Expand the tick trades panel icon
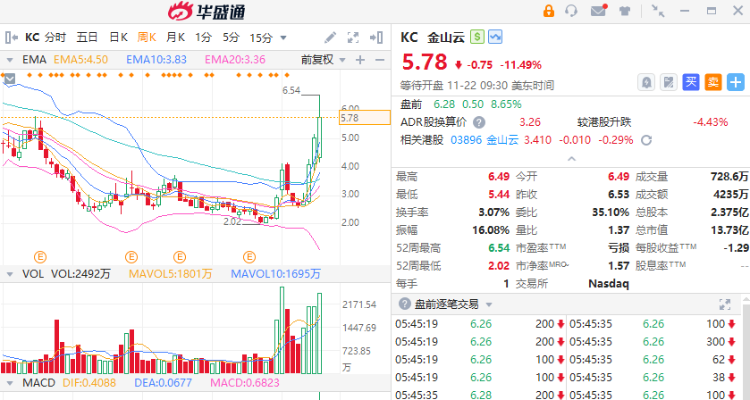The image size is (750, 400). (x=725, y=304)
